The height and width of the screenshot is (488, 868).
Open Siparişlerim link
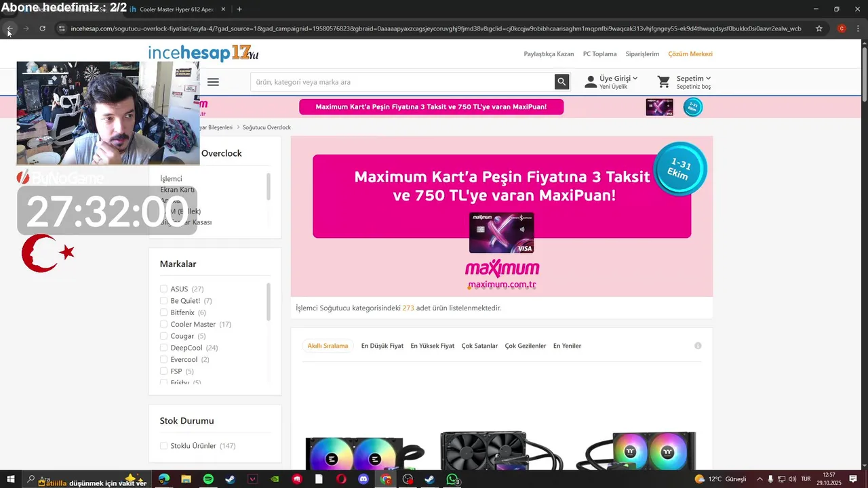(642, 54)
